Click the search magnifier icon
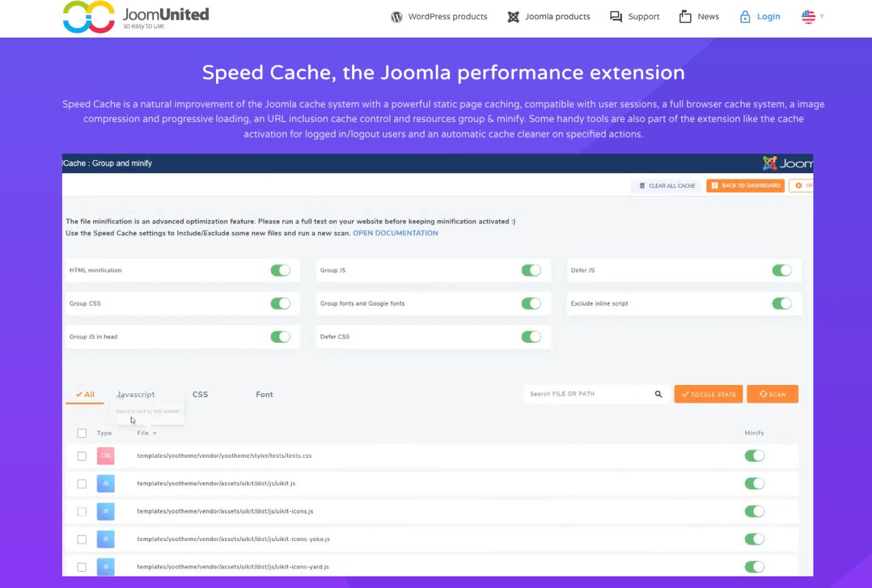The height and width of the screenshot is (588, 872). pyautogui.click(x=659, y=394)
